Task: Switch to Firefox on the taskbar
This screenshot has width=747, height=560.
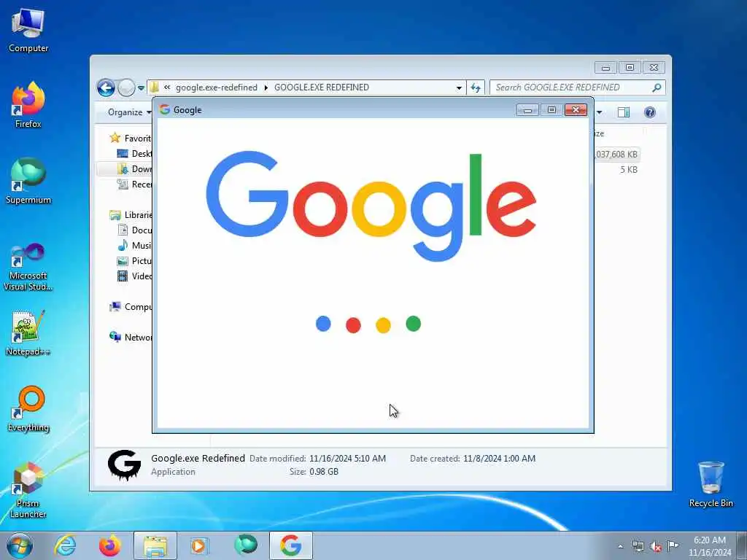Action: (x=109, y=545)
